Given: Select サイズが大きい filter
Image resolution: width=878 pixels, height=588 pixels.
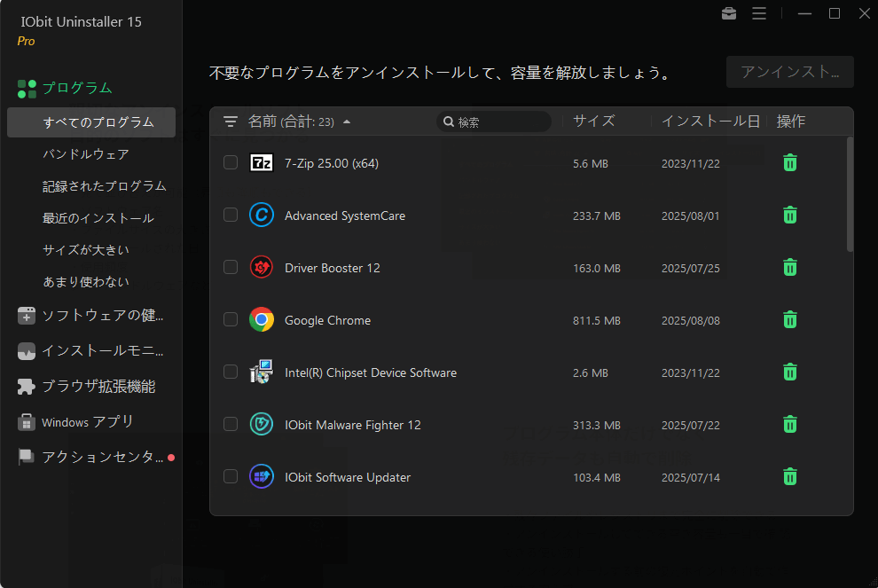Looking at the screenshot, I should 86,250.
